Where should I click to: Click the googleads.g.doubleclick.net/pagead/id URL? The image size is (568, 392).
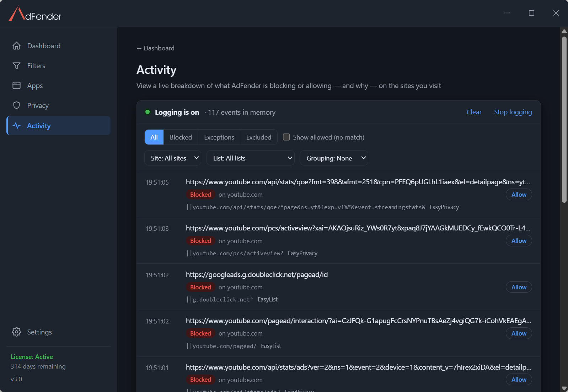pyautogui.click(x=257, y=274)
